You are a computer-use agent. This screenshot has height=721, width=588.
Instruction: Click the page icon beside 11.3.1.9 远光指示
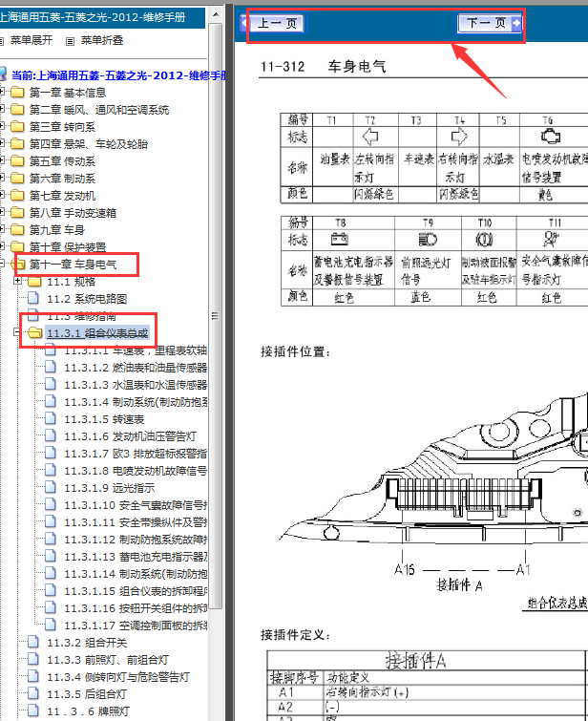pyautogui.click(x=52, y=488)
